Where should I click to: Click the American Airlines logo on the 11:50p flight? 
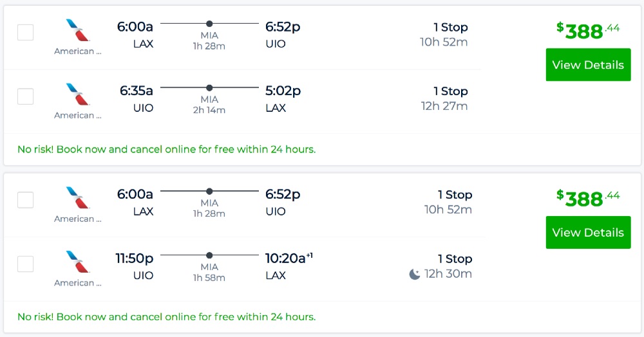78,262
